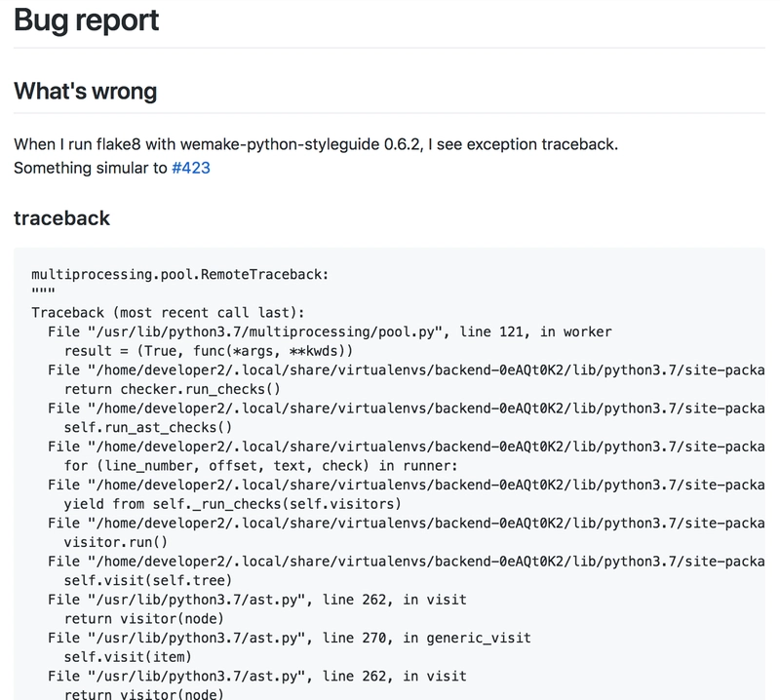Click the "Something simular to" text
The height and width of the screenshot is (700, 780).
coord(91,168)
